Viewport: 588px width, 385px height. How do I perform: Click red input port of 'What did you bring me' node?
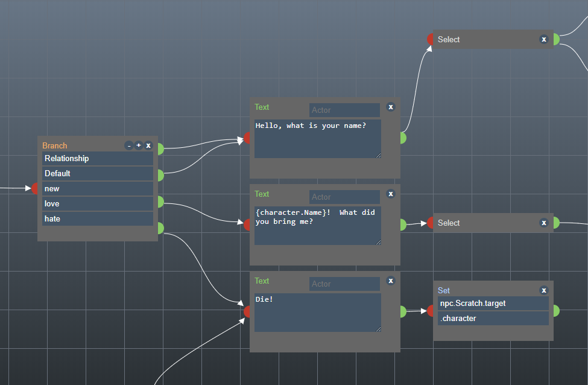(247, 224)
